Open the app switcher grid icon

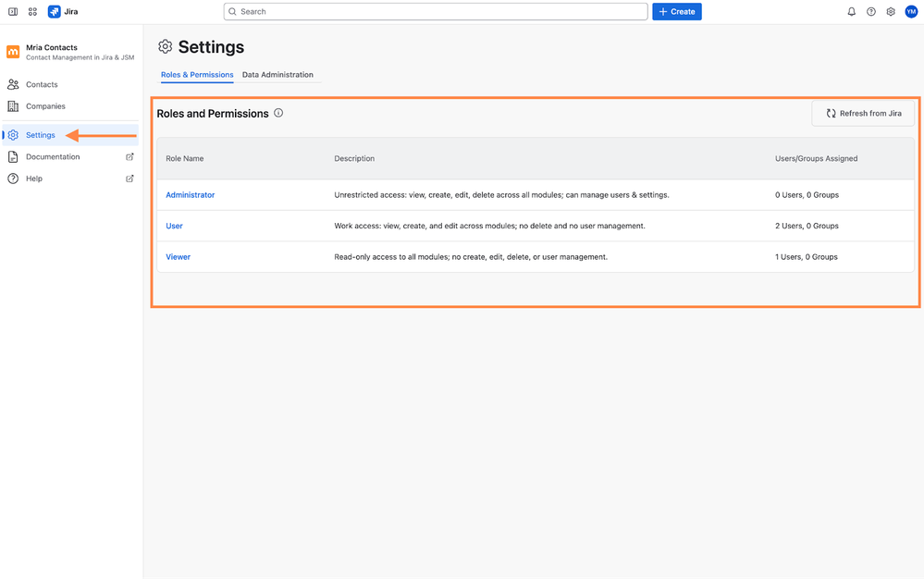pyautogui.click(x=32, y=12)
